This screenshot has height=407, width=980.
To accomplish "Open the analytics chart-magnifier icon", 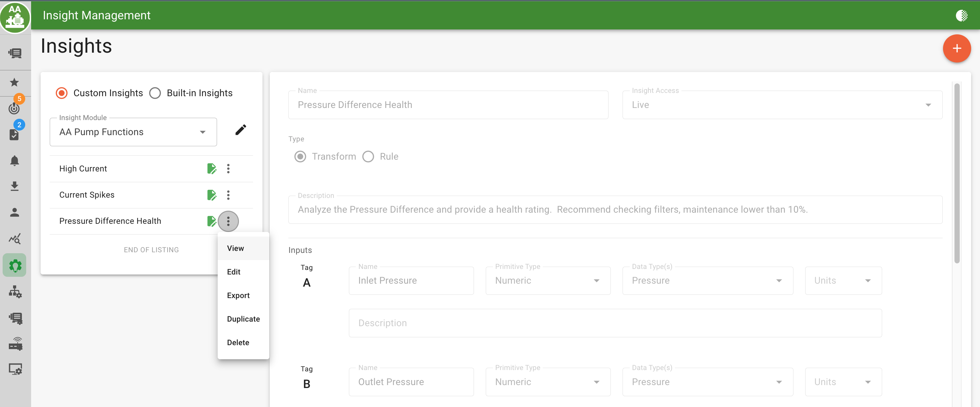I will click(x=14, y=239).
